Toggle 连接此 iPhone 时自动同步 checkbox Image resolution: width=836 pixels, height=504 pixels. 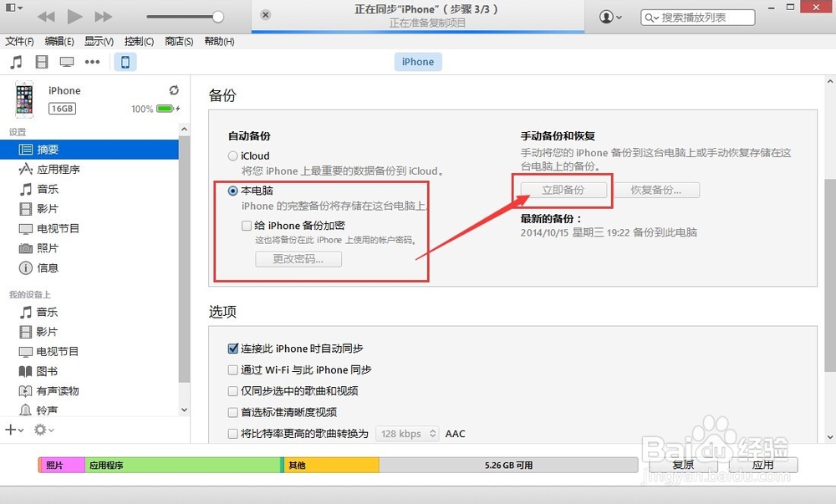click(233, 349)
